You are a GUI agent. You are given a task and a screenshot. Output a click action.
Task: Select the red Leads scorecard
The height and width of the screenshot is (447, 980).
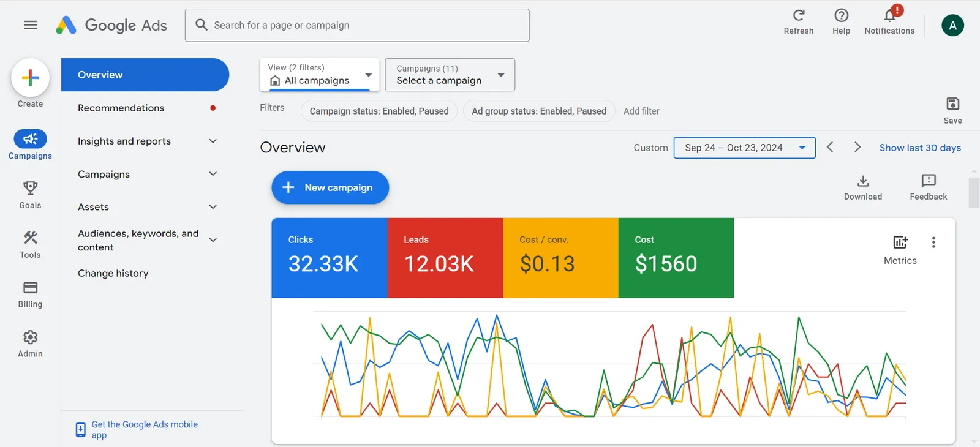(x=445, y=258)
